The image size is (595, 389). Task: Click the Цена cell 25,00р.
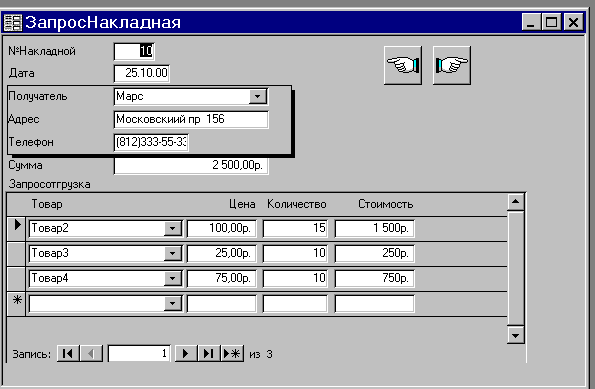(222, 254)
